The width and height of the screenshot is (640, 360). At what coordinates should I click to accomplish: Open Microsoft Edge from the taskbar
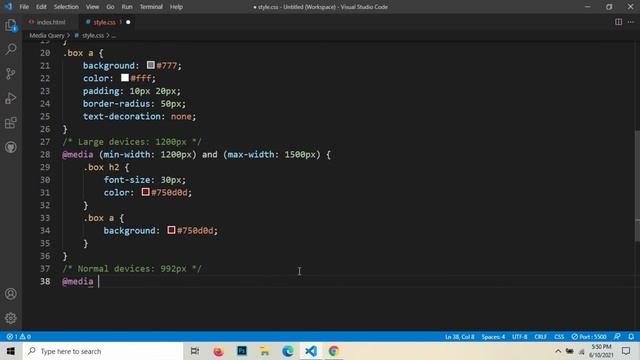pos(288,351)
